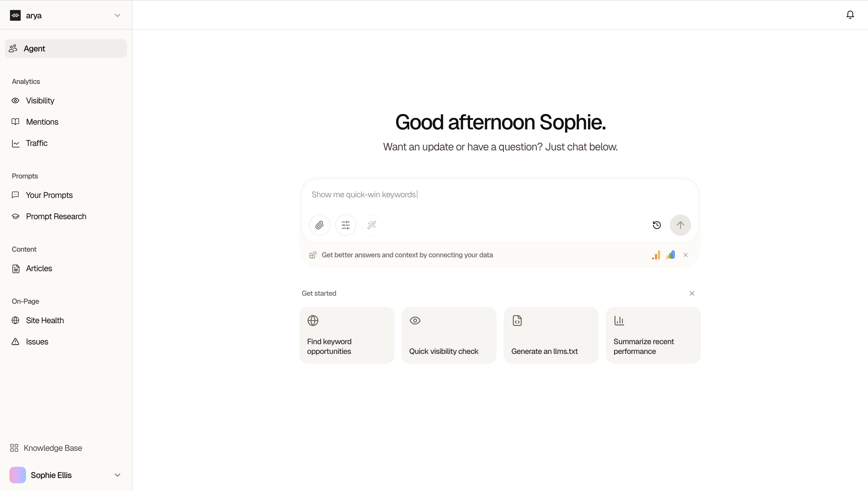
Task: Open the chat settings sliders icon
Action: click(345, 225)
